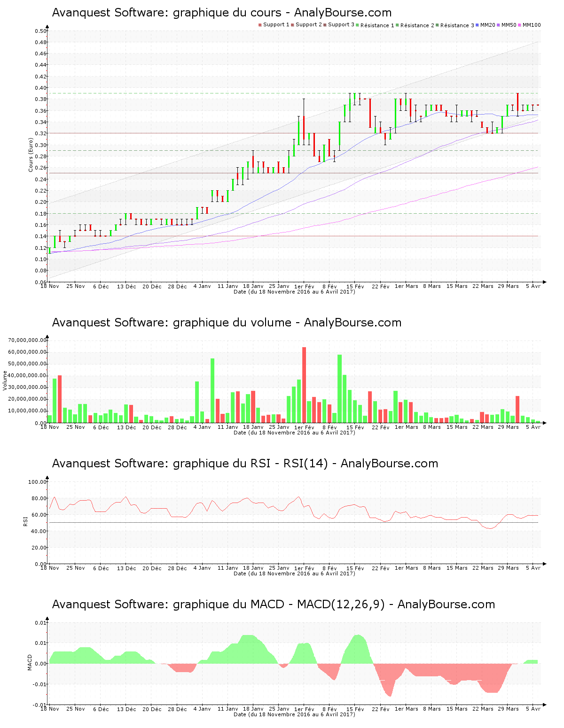The width and height of the screenshot is (564, 728).
Task: Click '8 Mars' date under the RSI chart
Action: point(432,568)
